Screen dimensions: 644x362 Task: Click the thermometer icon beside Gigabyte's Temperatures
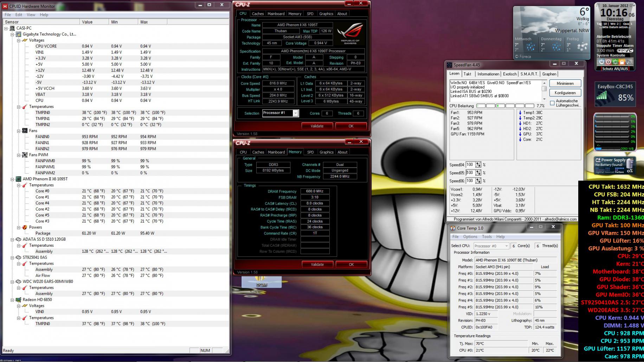[25, 106]
